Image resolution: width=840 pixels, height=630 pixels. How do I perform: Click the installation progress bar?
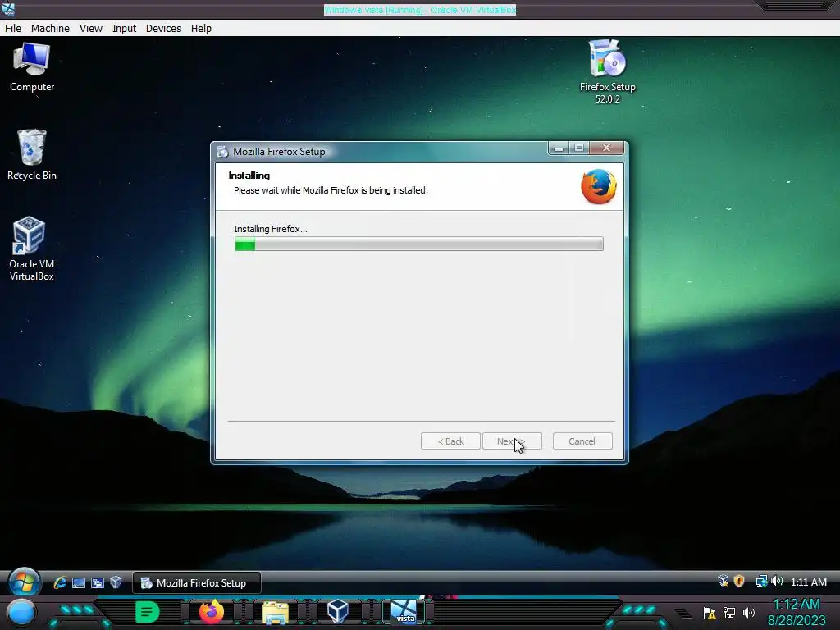click(418, 244)
